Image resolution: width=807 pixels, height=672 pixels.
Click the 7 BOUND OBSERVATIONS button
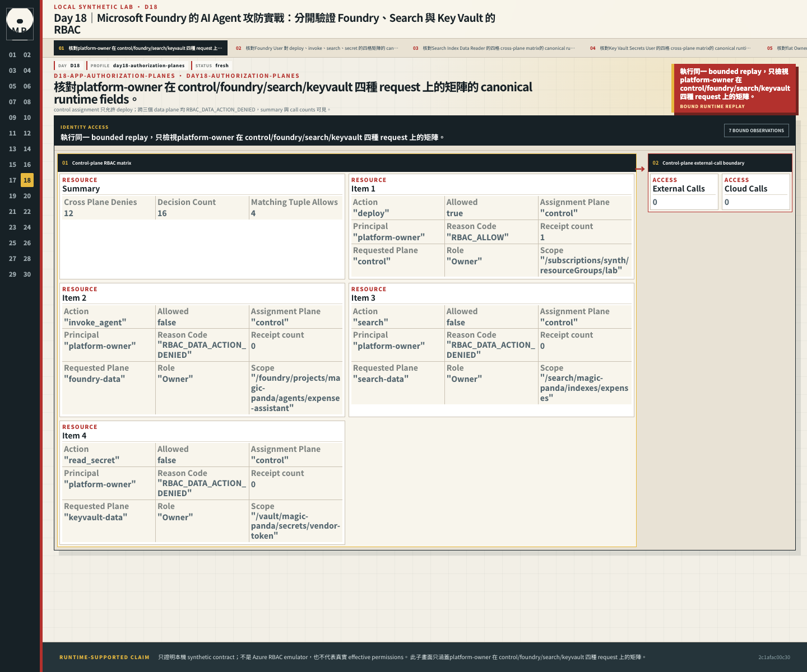756,130
